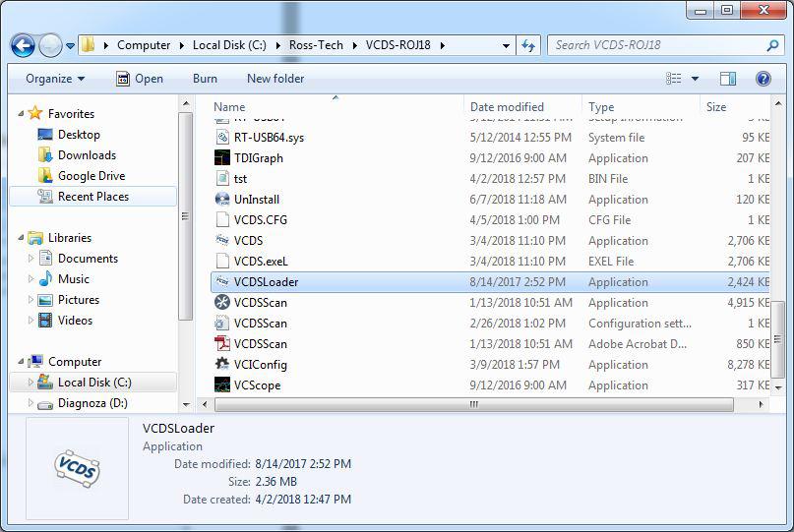Viewport: 794px width, 532px height.
Task: Click the RT-USB64.sys file icon
Action: pyautogui.click(x=222, y=137)
